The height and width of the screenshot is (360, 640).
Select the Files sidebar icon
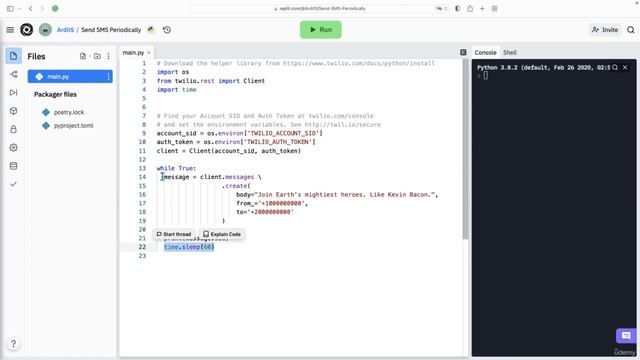(x=13, y=56)
